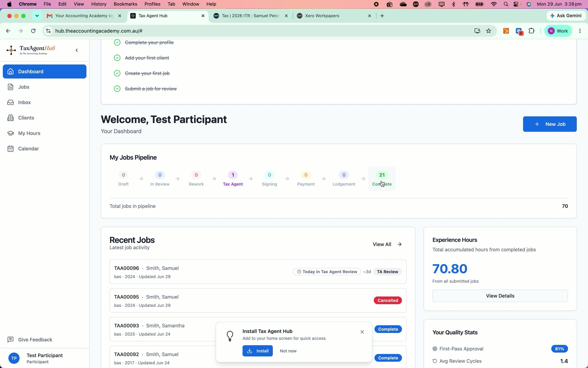Click the Wi-Fi status icon
This screenshot has width=588, height=368.
(493, 4)
